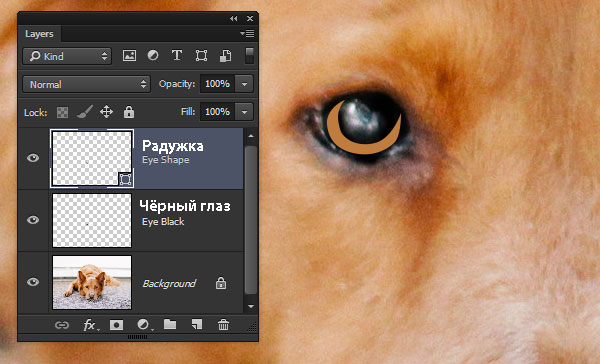Open the Kind filter type dropdown

[x=67, y=56]
